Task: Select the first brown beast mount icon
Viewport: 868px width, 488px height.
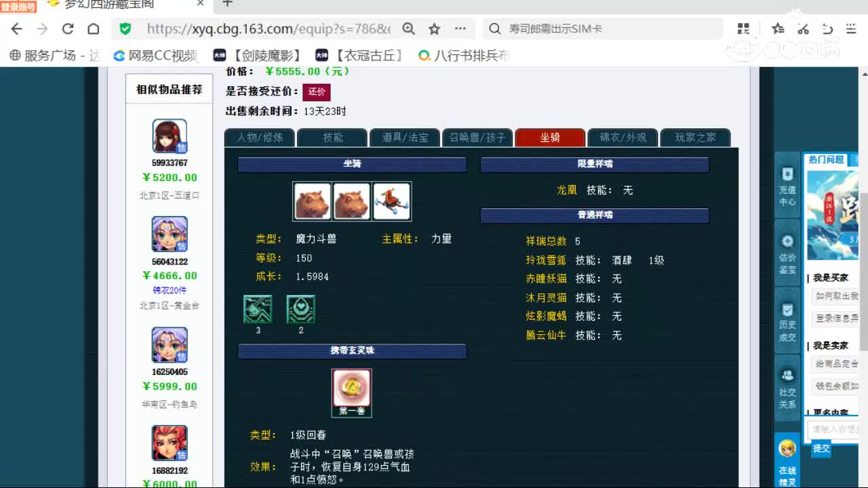Action: tap(313, 201)
